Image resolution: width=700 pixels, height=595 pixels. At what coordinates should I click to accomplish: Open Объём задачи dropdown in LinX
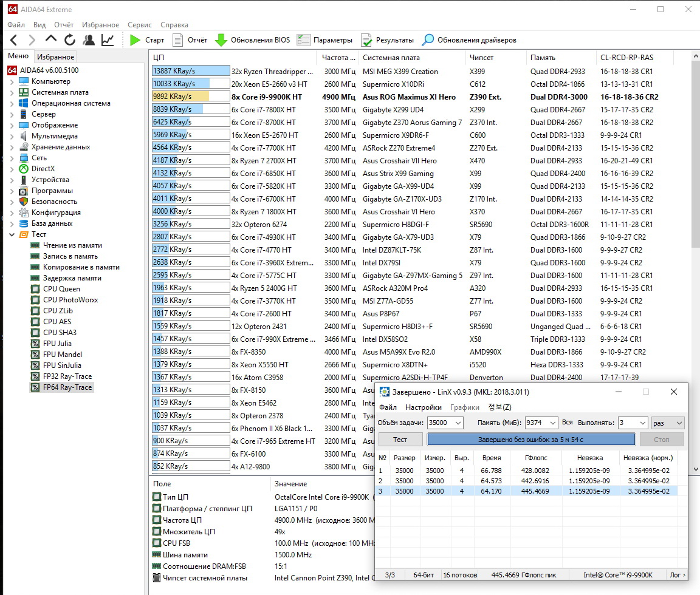click(x=458, y=423)
